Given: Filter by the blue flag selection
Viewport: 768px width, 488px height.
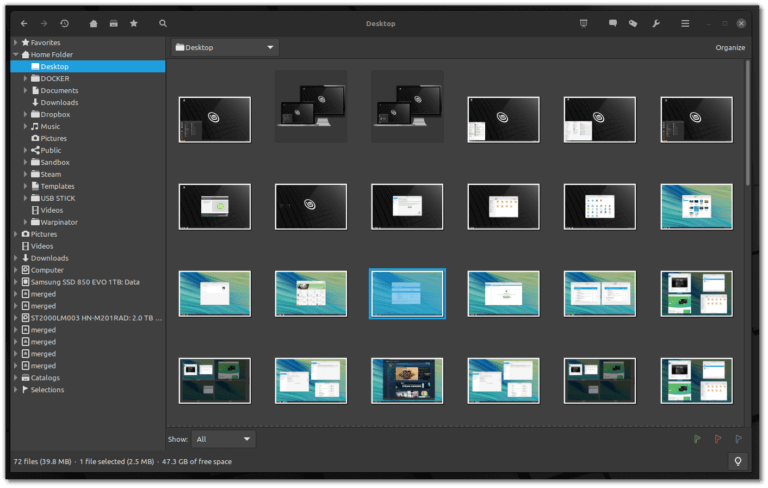Looking at the screenshot, I should click(x=739, y=439).
